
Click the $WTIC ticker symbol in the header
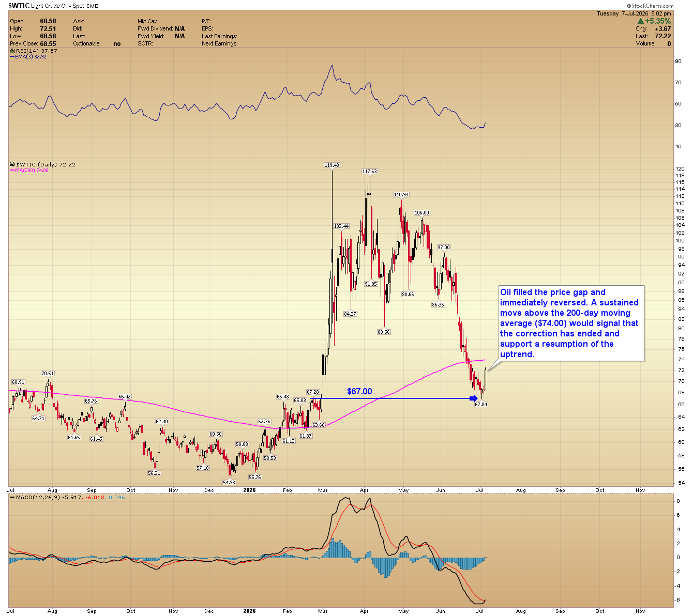(19, 6)
